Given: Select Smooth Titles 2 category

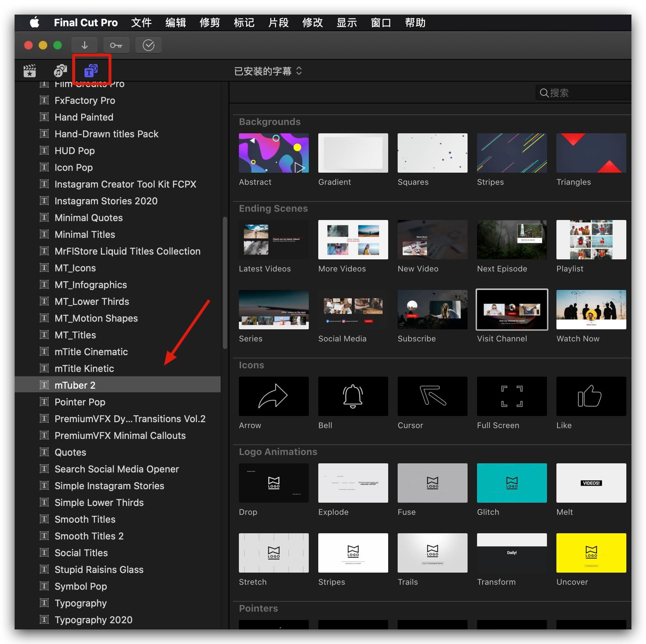Looking at the screenshot, I should [x=118, y=536].
